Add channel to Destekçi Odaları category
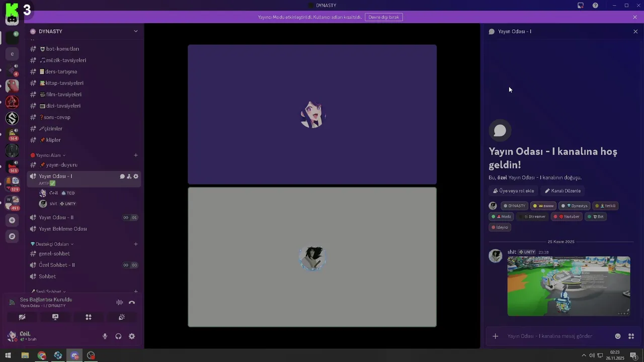The image size is (644, 362). (136, 244)
